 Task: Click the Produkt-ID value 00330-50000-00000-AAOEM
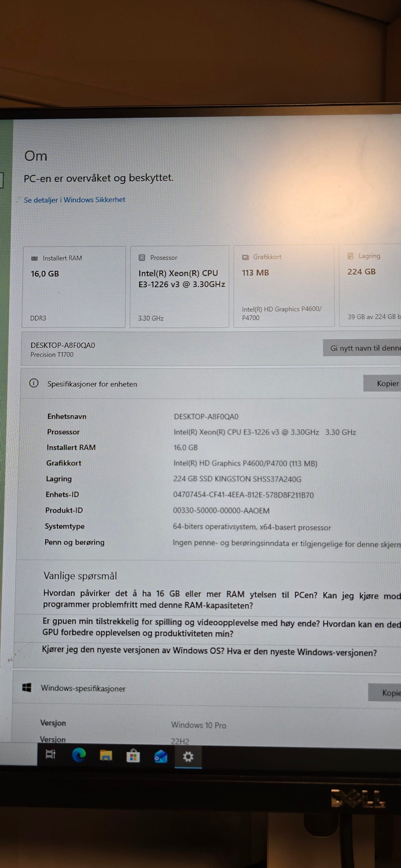tap(221, 510)
